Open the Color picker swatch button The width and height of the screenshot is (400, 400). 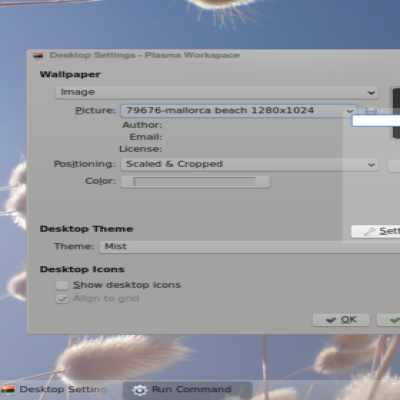(195, 182)
